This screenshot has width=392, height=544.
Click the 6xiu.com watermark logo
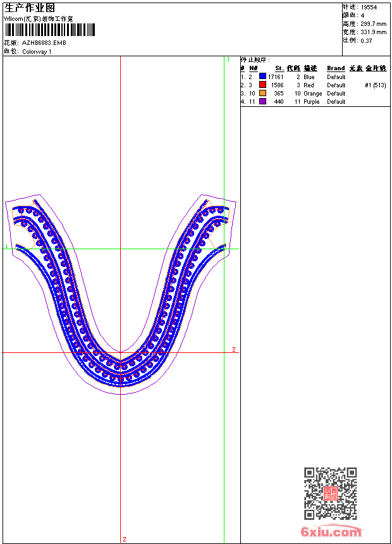[x=331, y=531]
